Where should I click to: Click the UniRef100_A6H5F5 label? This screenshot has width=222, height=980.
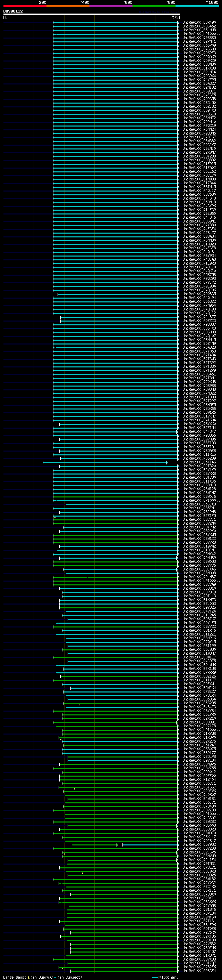pos(199,405)
